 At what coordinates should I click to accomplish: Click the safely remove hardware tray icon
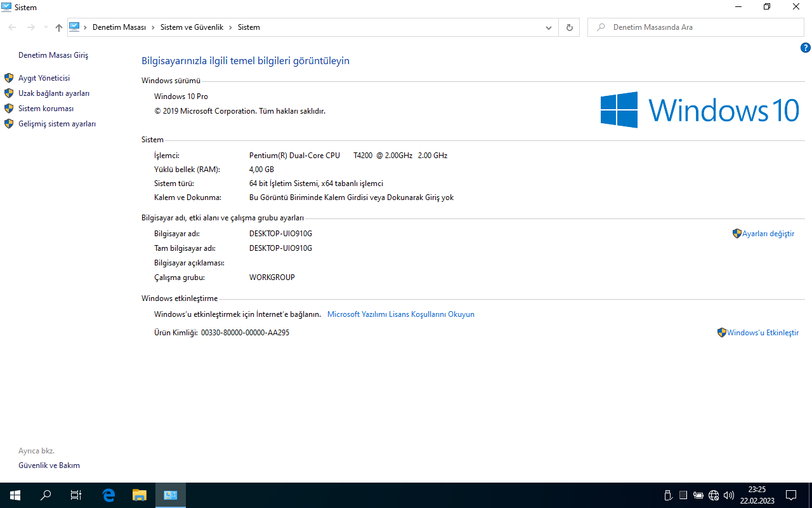tap(668, 495)
